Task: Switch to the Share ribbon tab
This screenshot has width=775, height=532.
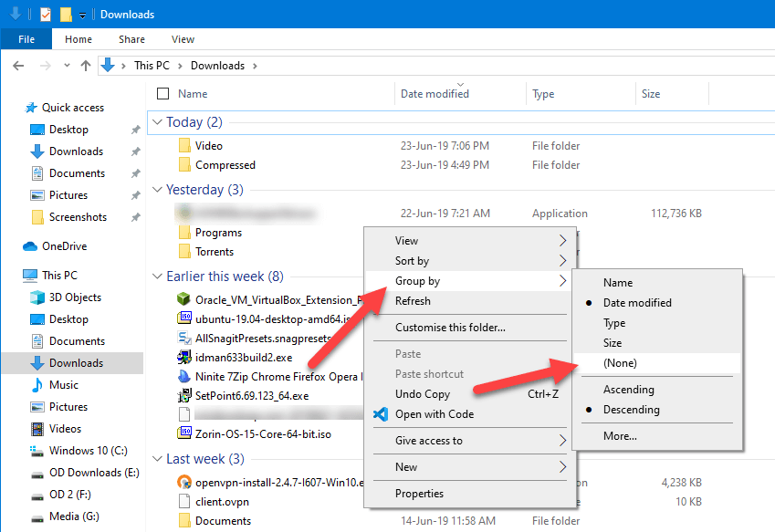Action: (x=131, y=39)
